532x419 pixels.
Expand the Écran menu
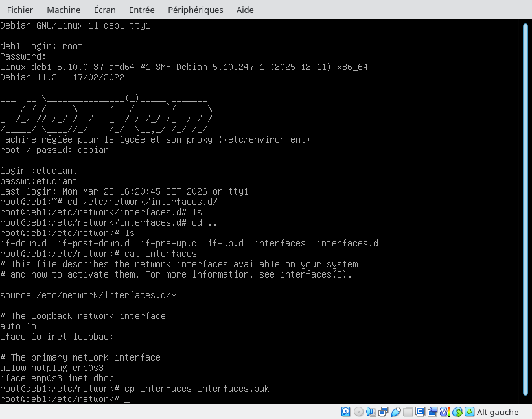pyautogui.click(x=105, y=10)
